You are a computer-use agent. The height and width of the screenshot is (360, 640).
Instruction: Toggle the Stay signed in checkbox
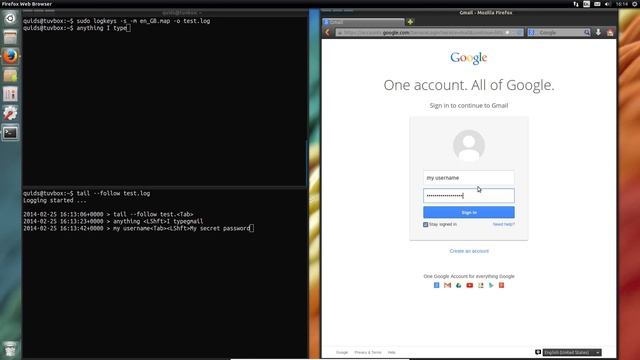426,224
